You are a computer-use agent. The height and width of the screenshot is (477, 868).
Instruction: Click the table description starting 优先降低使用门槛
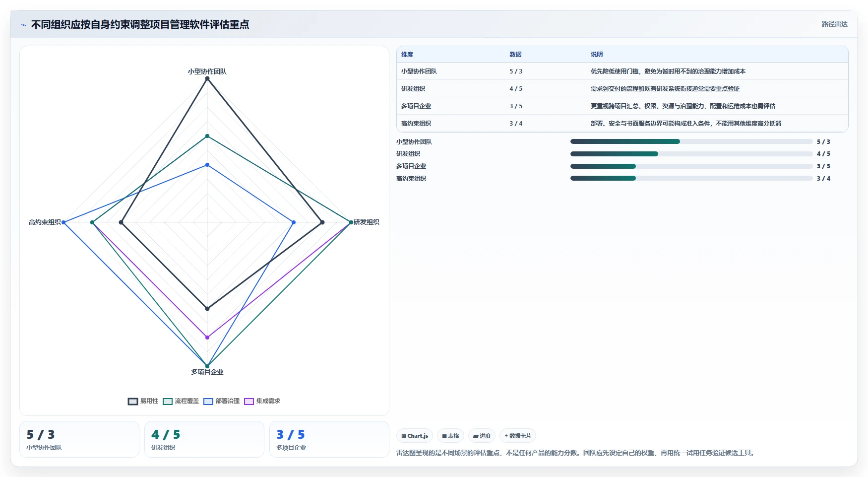coord(668,71)
